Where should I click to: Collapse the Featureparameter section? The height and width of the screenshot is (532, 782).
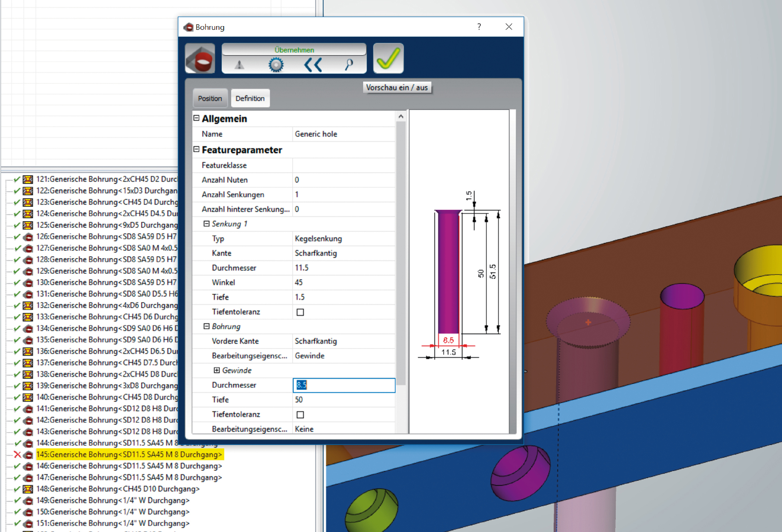196,149
